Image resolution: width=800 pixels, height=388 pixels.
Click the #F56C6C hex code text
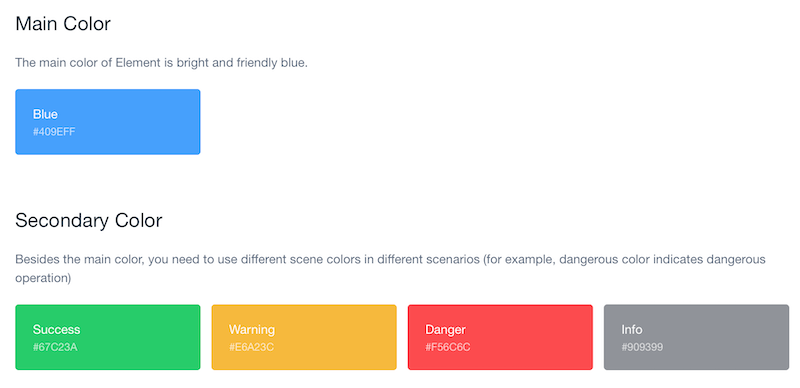pos(447,348)
